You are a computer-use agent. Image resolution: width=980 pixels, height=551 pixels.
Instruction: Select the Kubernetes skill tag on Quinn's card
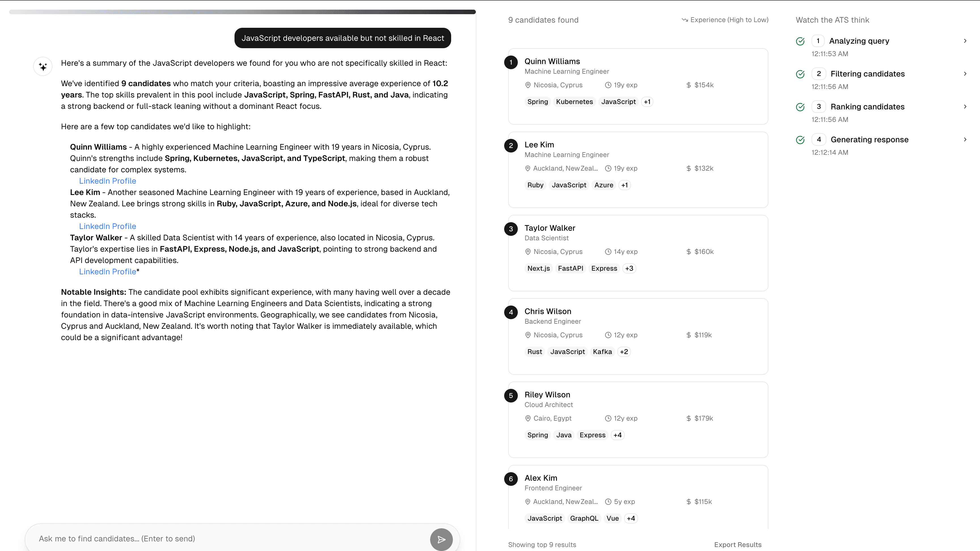[575, 102]
